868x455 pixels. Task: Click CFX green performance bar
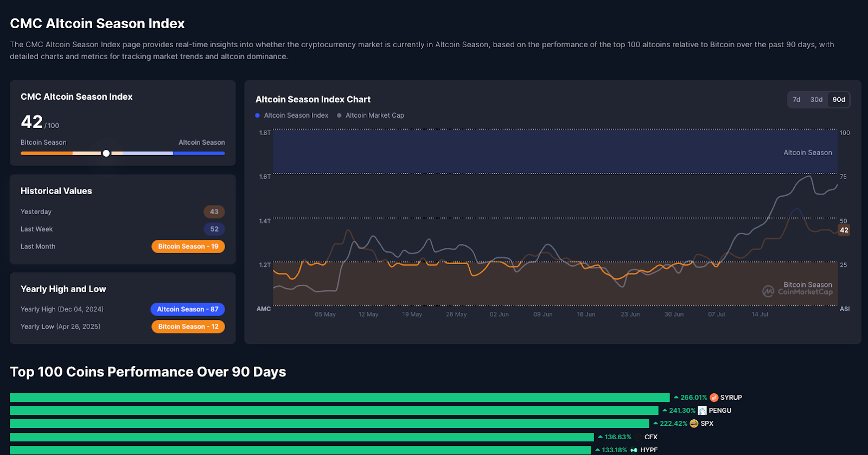tap(302, 437)
